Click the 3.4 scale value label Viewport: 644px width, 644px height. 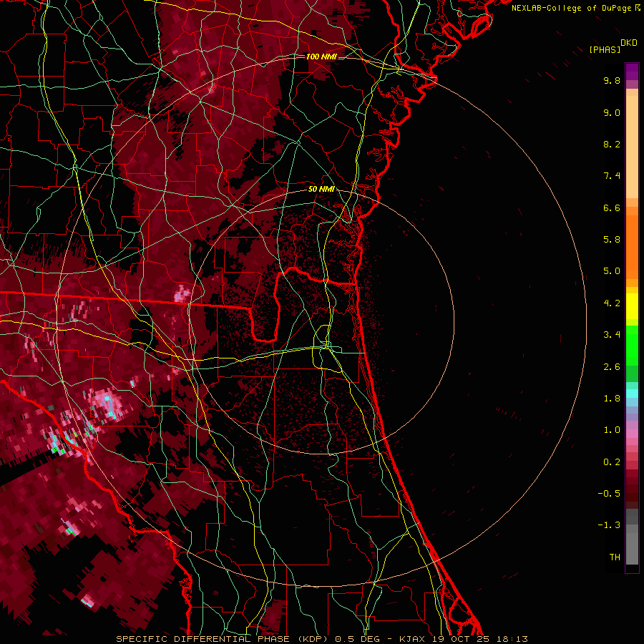[x=612, y=335]
